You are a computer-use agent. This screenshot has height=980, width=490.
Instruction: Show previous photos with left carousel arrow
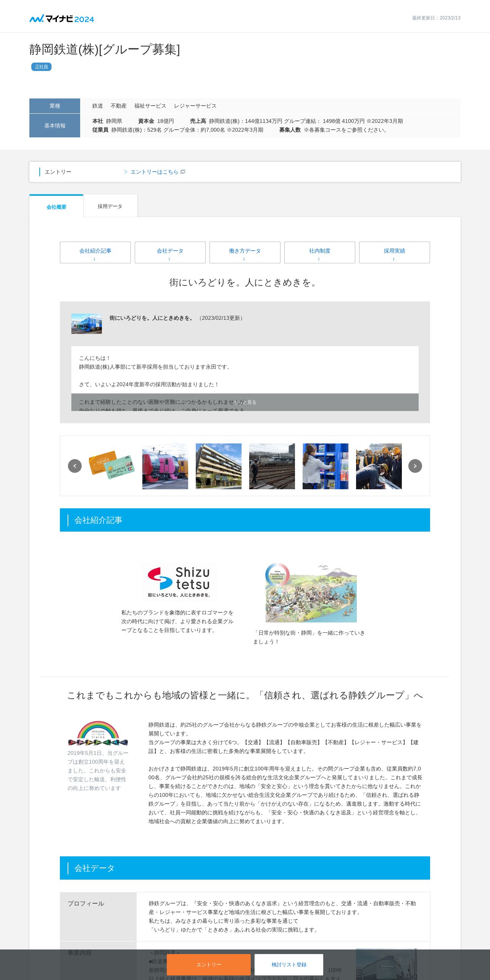pos(75,466)
